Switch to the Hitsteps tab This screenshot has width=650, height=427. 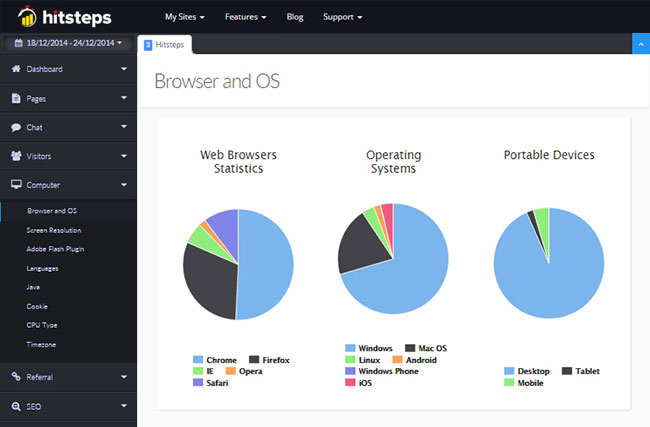tap(165, 44)
